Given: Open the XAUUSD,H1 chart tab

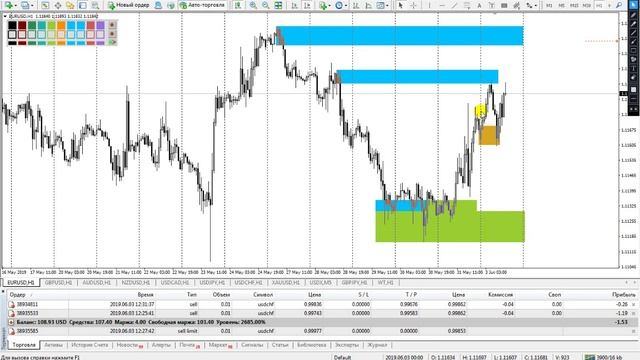Looking at the screenshot, I should pos(285,282).
